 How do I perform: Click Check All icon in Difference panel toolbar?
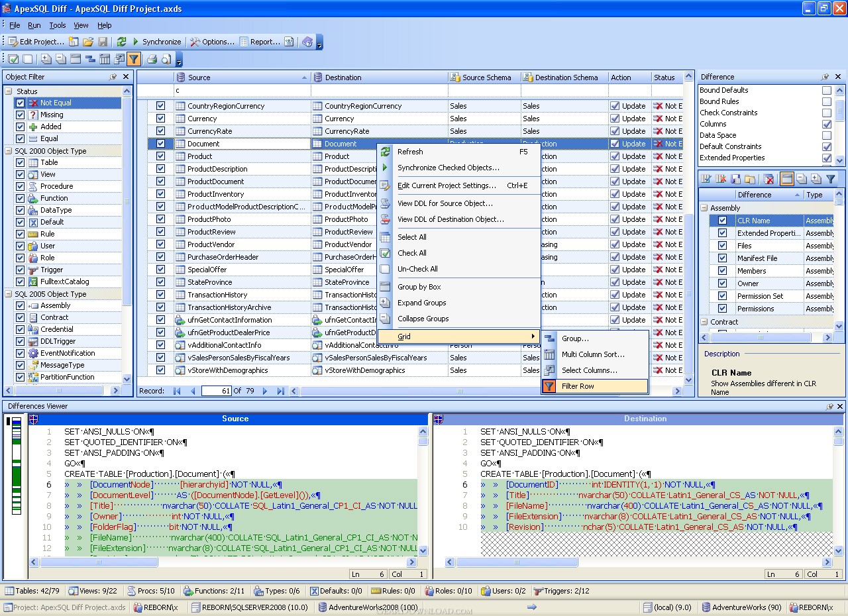point(706,179)
